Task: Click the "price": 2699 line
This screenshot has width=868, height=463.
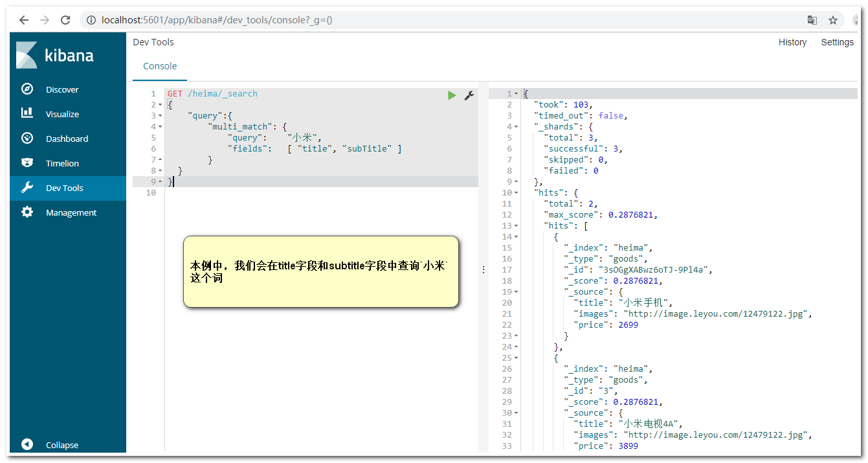Action: [x=606, y=325]
